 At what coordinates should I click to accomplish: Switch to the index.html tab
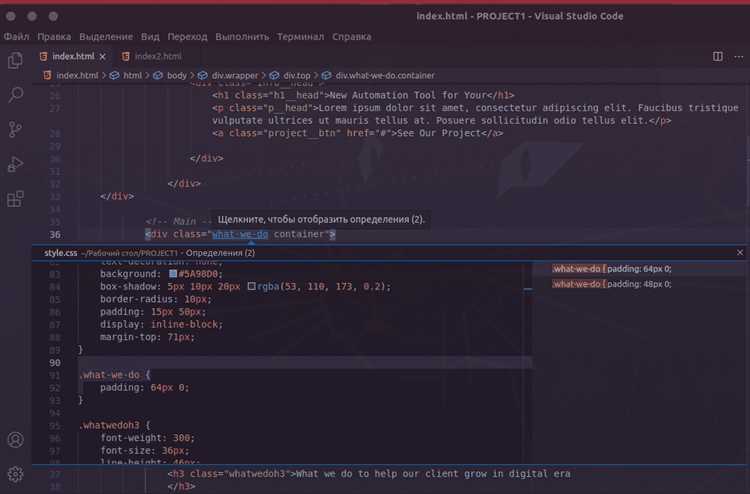(73, 56)
